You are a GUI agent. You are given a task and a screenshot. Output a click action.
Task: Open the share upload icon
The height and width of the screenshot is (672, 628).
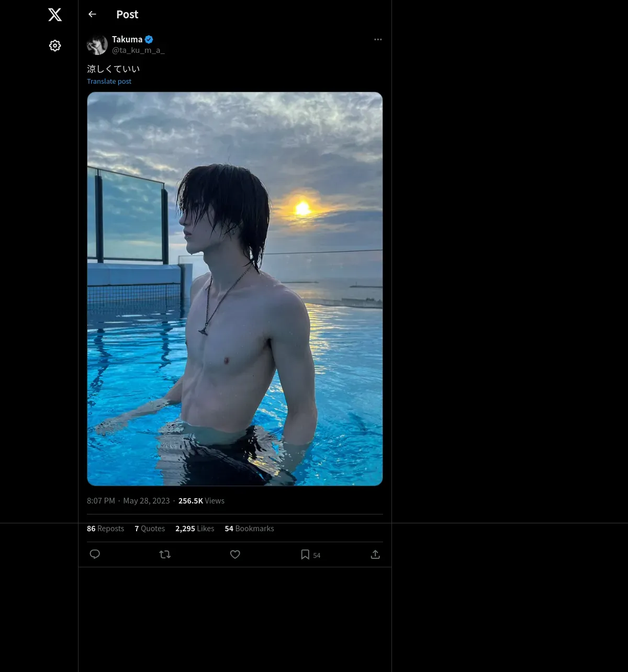tap(375, 554)
